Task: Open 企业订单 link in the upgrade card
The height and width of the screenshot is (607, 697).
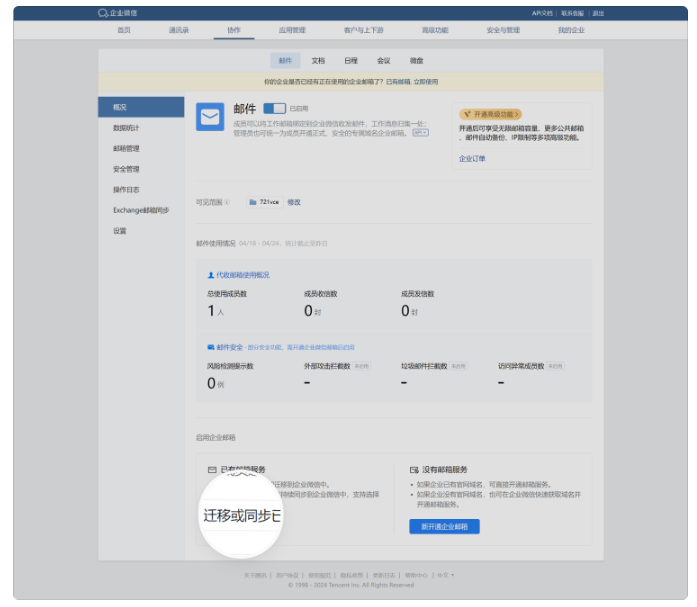Action: pos(472,158)
